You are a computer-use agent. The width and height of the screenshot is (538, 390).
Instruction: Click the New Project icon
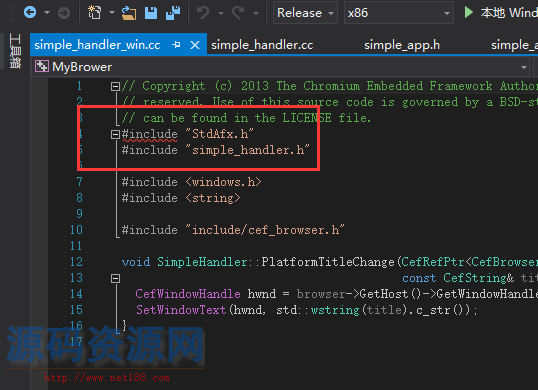[x=94, y=13]
